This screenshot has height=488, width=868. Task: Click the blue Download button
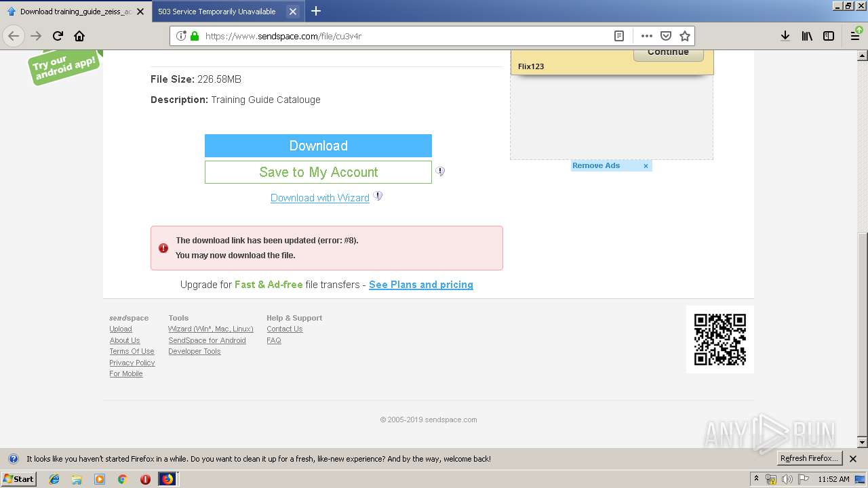[x=318, y=146]
